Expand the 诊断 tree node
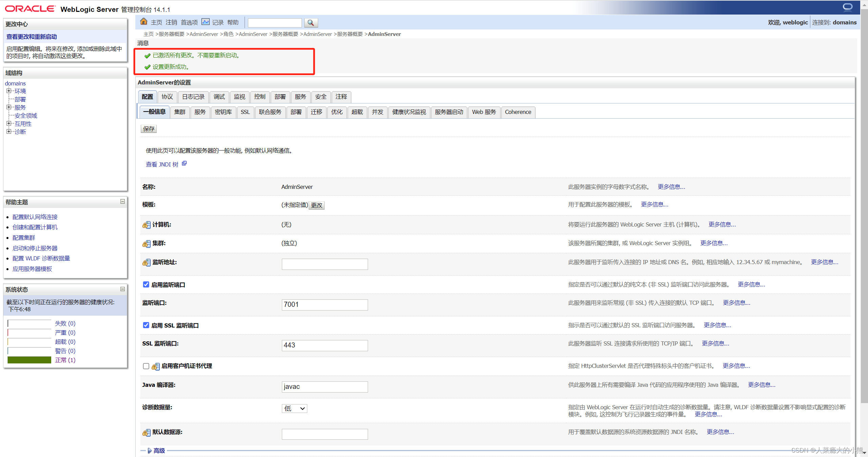 click(x=9, y=132)
